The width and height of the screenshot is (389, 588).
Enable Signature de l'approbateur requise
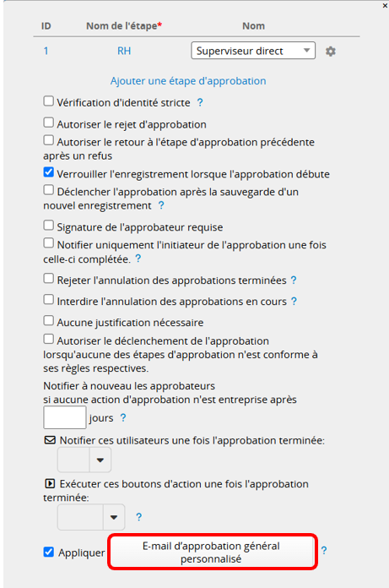[48, 226]
